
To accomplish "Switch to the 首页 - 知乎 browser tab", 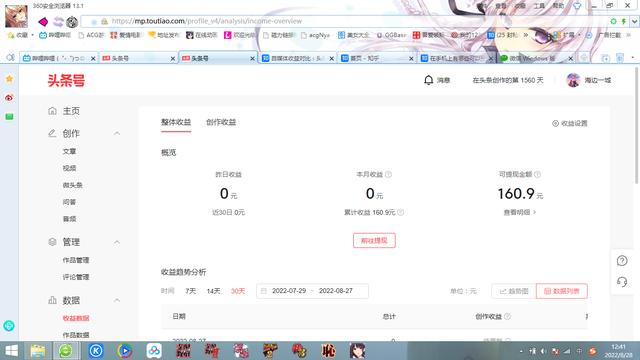I will pyautogui.click(x=377, y=58).
